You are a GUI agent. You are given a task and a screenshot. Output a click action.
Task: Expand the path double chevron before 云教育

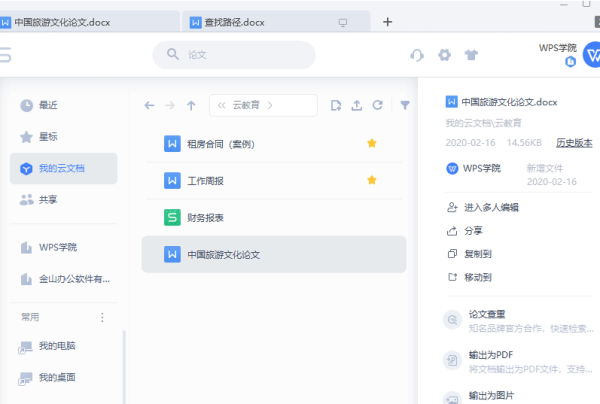221,105
